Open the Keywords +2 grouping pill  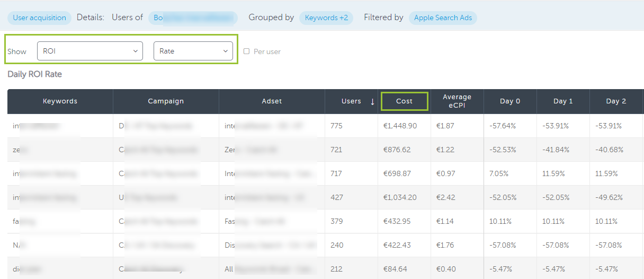click(326, 18)
